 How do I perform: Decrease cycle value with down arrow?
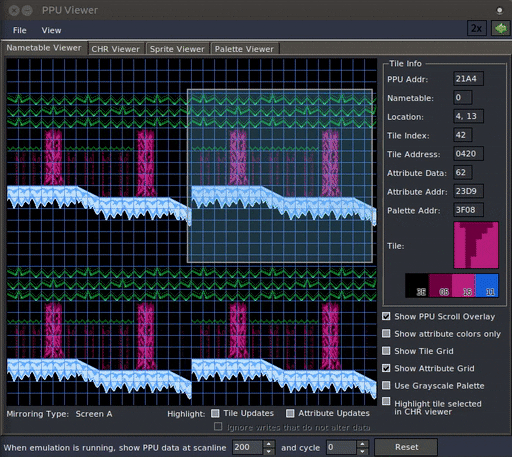coord(362,451)
